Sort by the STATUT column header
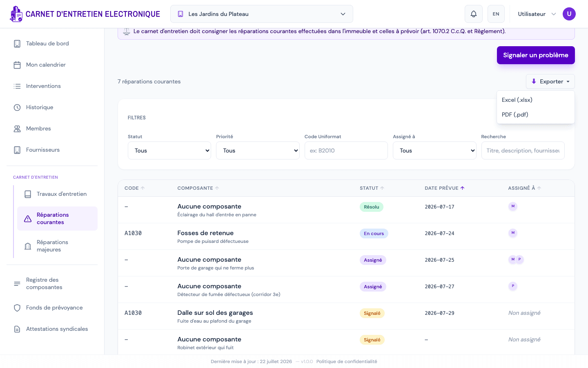The height and width of the screenshot is (368, 588). 372,188
